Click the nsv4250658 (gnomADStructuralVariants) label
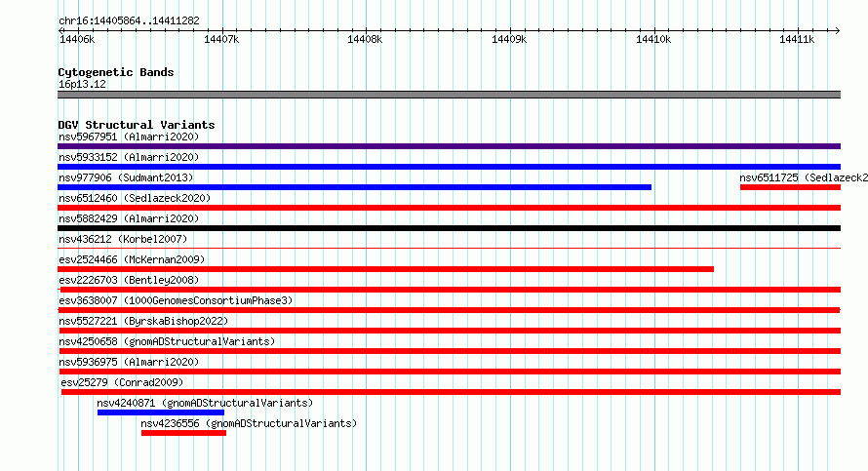The image size is (868, 471). coord(167,341)
